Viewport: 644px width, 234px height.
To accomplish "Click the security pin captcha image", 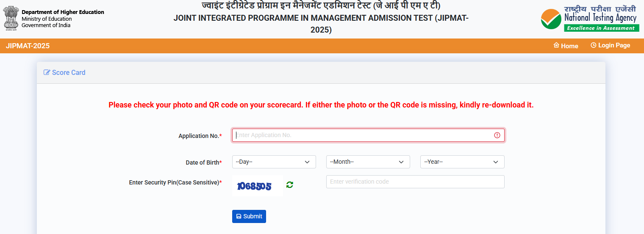I will point(257,186).
